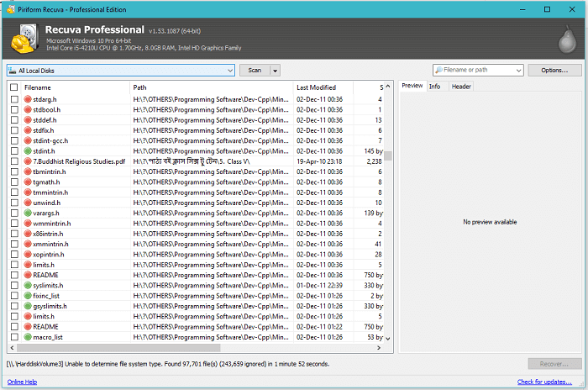Click the title bar Recuva app icon

[x=11, y=9]
